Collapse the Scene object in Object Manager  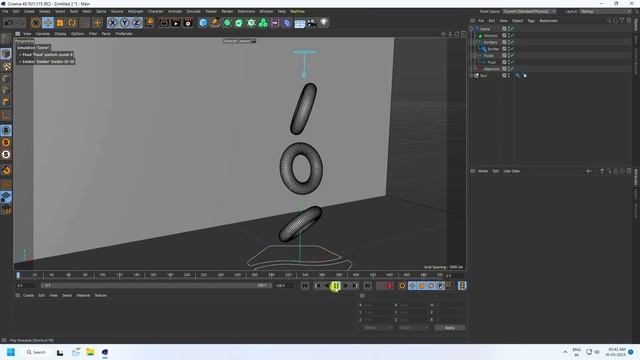click(x=471, y=29)
